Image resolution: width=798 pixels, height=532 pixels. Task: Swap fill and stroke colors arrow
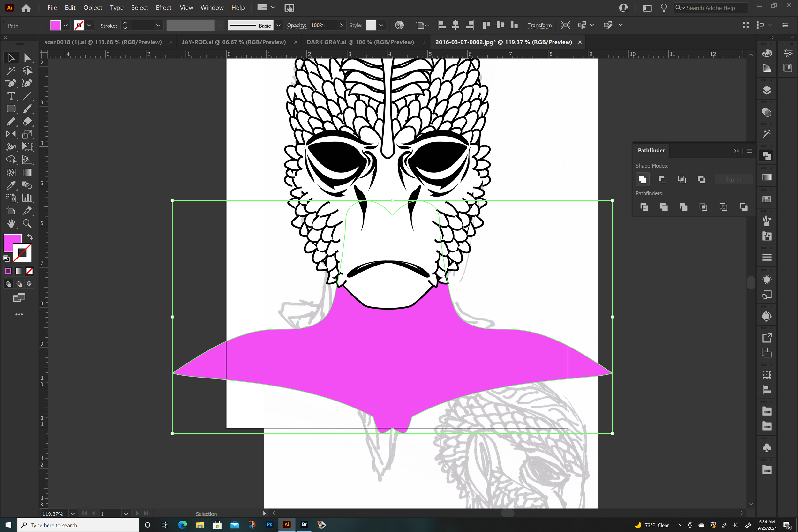[x=30, y=237]
